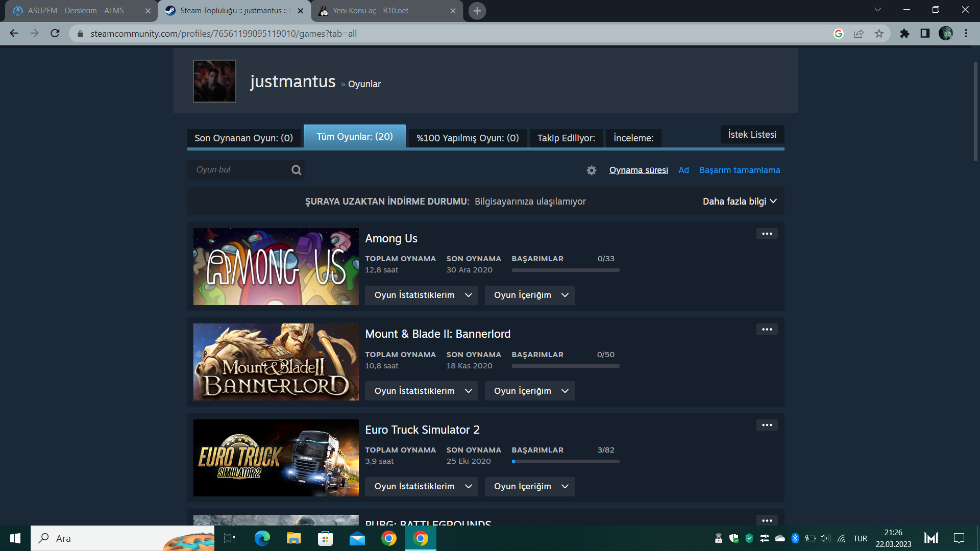
Task: Expand Oyun İstatistiklerim for Euro Truck Simulator 2
Action: 422,487
